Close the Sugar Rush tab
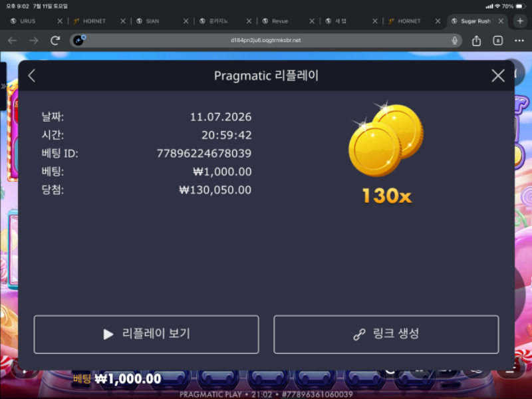The image size is (532, 399). (x=501, y=21)
